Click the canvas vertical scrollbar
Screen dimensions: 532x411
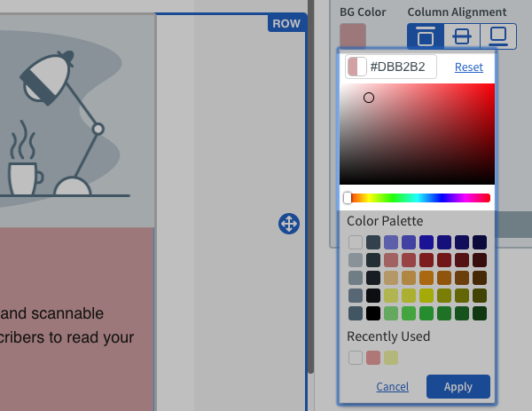[x=311, y=186]
